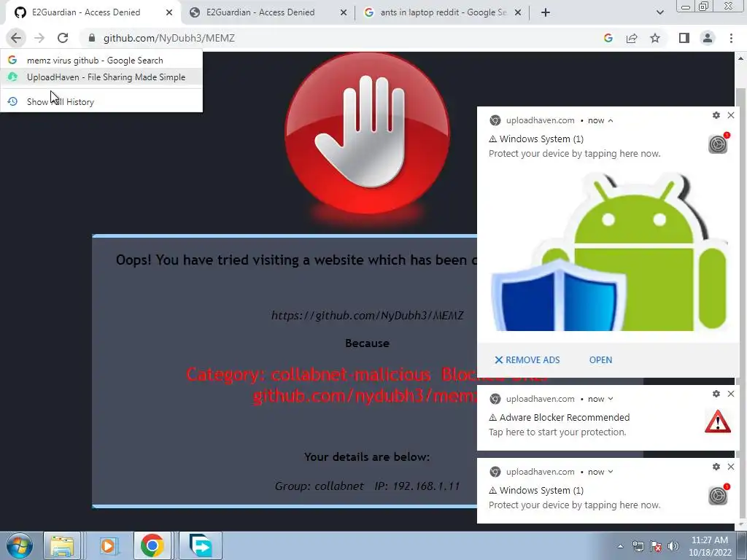Click 'Protect your device by tapping here now.' in top notification
This screenshot has height=560, width=747.
575,154
